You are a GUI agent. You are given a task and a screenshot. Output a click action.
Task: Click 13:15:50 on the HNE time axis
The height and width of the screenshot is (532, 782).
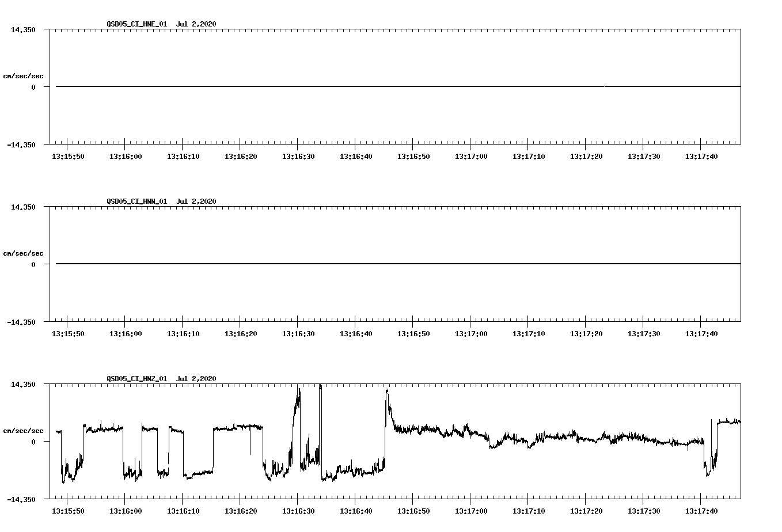(x=68, y=156)
